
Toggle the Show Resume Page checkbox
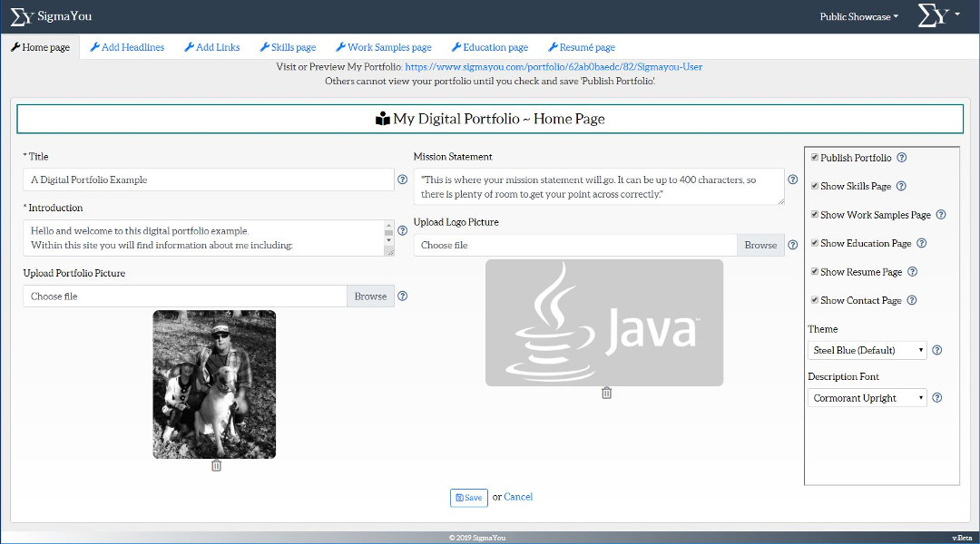pyautogui.click(x=814, y=271)
